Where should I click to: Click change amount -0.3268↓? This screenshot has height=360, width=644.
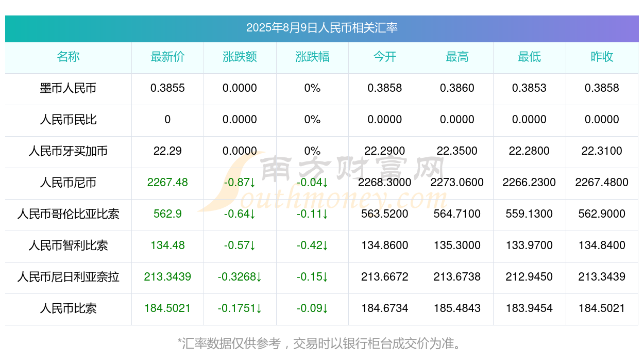click(240, 277)
